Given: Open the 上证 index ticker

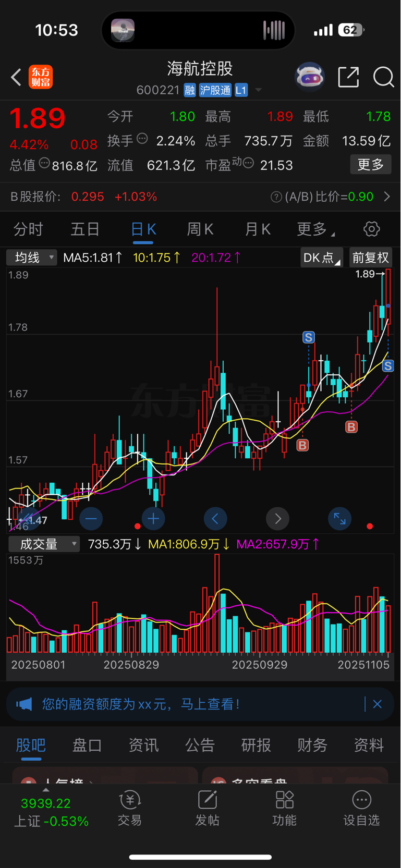Looking at the screenshot, I should pyautogui.click(x=51, y=812).
